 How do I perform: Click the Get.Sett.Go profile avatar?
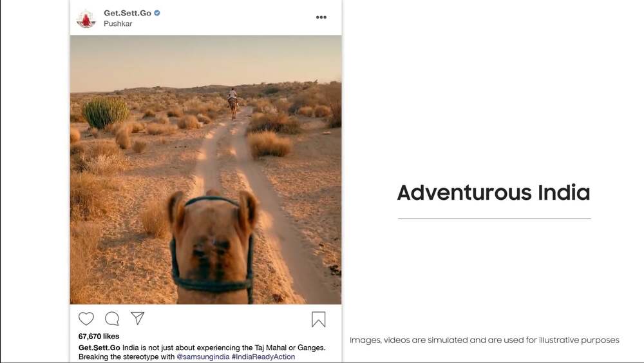pyautogui.click(x=86, y=19)
